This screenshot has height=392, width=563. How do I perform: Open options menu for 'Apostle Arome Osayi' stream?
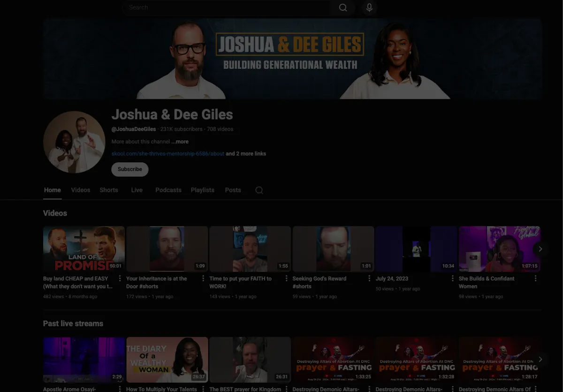tap(120, 389)
